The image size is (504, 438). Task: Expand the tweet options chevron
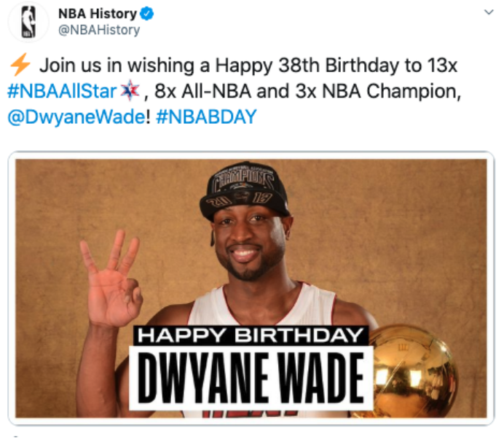tap(489, 12)
